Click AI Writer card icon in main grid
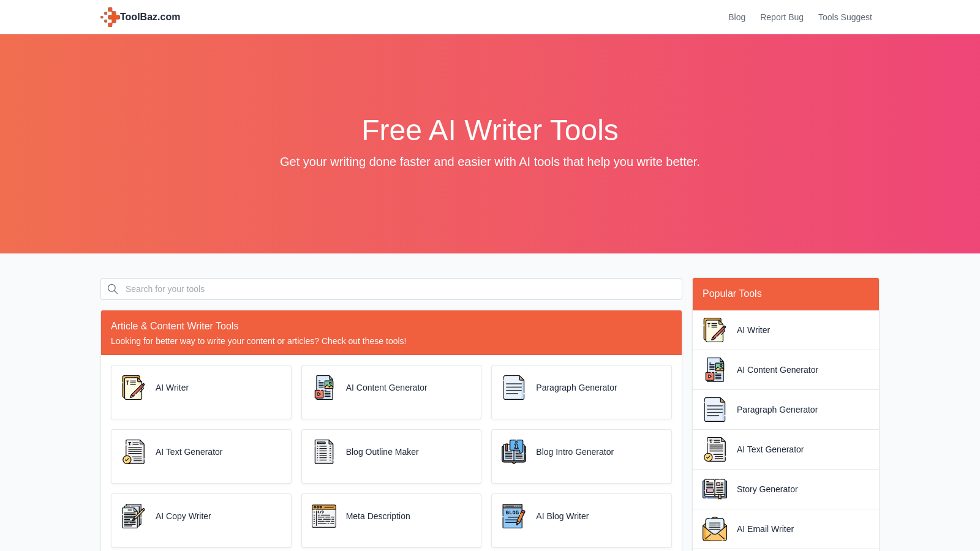 134,388
